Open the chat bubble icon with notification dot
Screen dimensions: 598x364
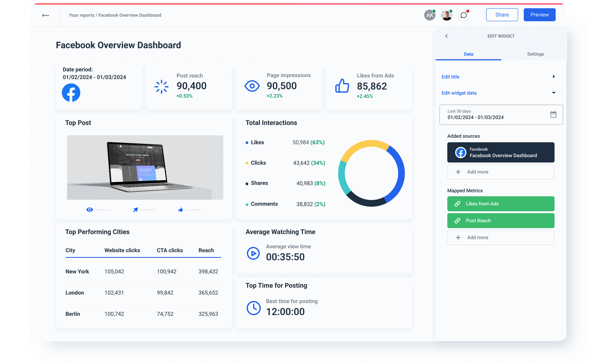pyautogui.click(x=464, y=15)
